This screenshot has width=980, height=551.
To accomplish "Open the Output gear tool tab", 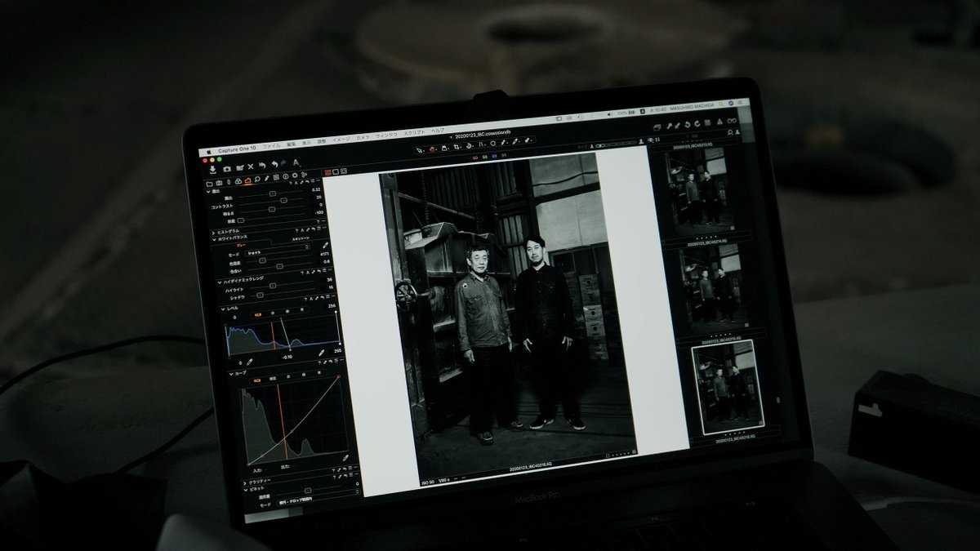I will 294,176.
